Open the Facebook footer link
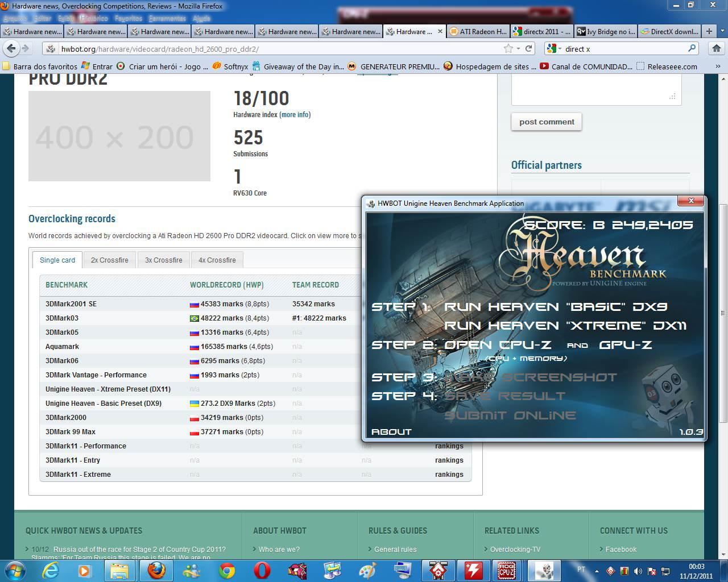Image resolution: width=728 pixels, height=582 pixels. 621,550
